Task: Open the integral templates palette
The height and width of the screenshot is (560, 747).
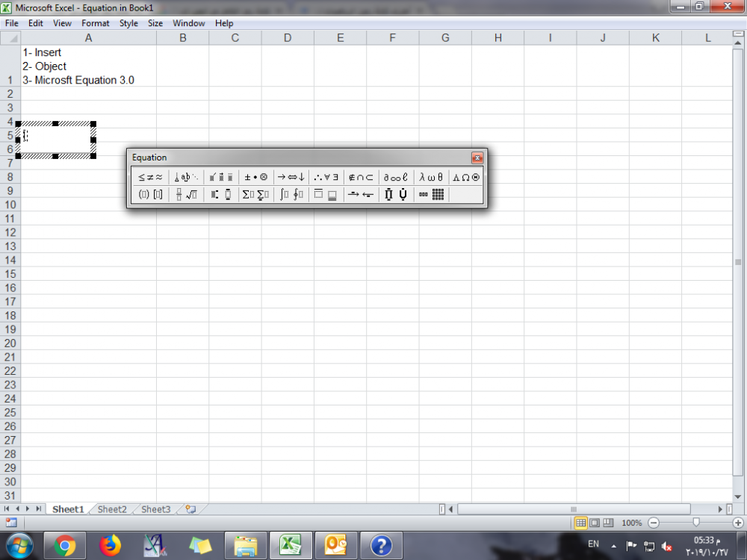Action: (x=291, y=195)
